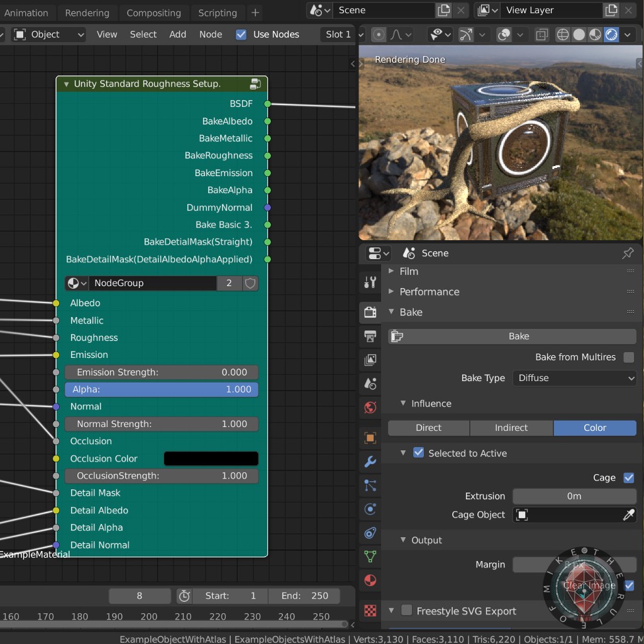Enable Bake from Multires checkbox

[628, 357]
